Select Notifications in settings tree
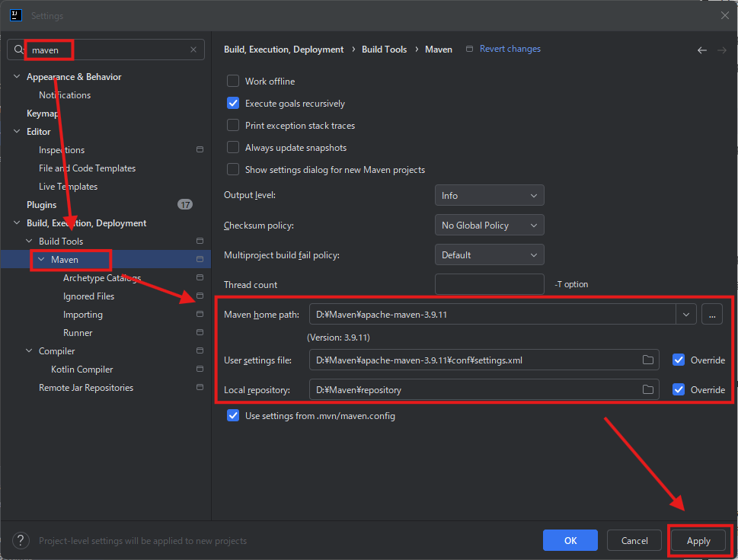This screenshot has height=560, width=738. (65, 95)
